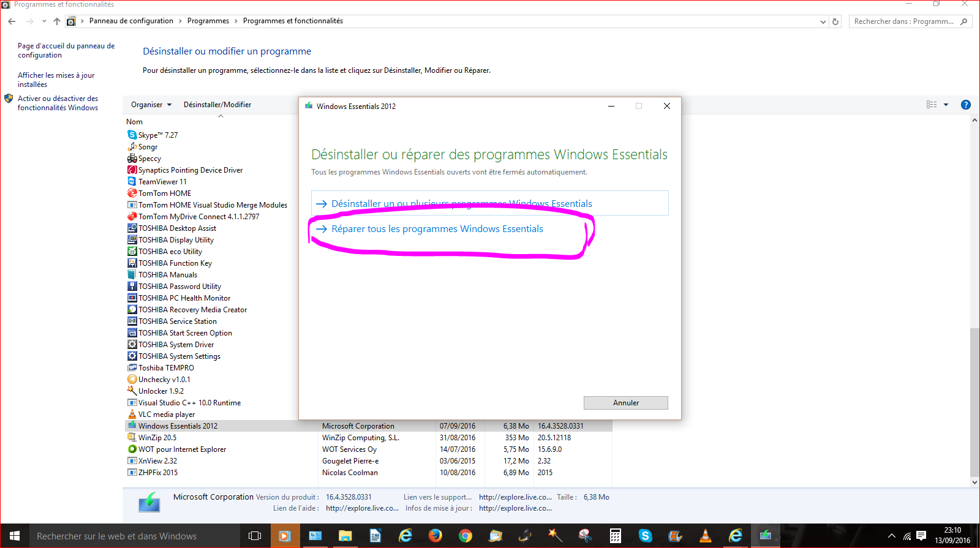This screenshot has width=980, height=548.
Task: Go back with the back arrow
Action: pos(12,21)
